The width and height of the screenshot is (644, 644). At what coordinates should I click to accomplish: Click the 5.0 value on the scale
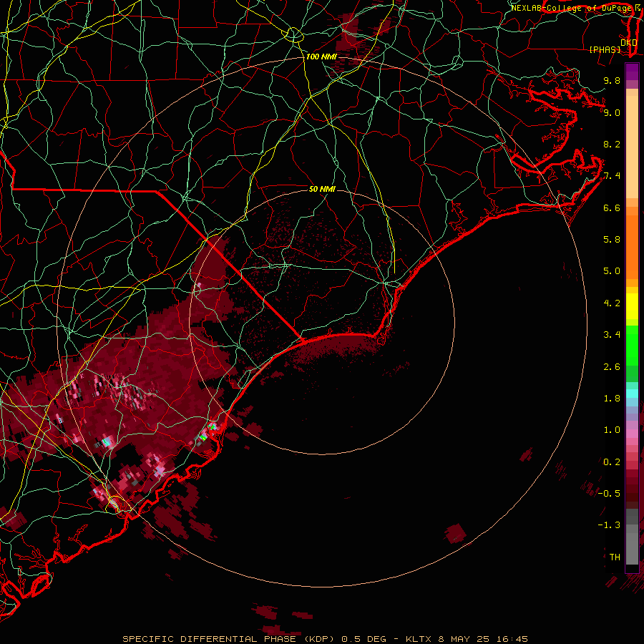pos(612,271)
